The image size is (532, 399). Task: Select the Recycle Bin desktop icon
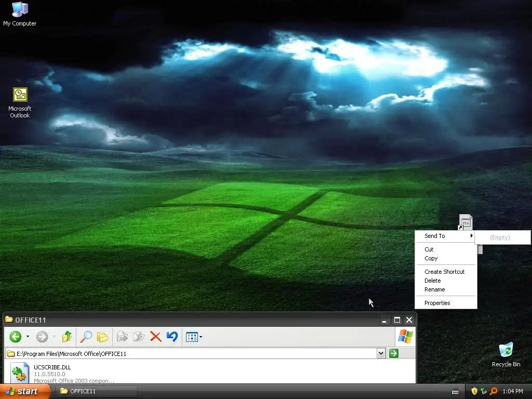coord(506,354)
